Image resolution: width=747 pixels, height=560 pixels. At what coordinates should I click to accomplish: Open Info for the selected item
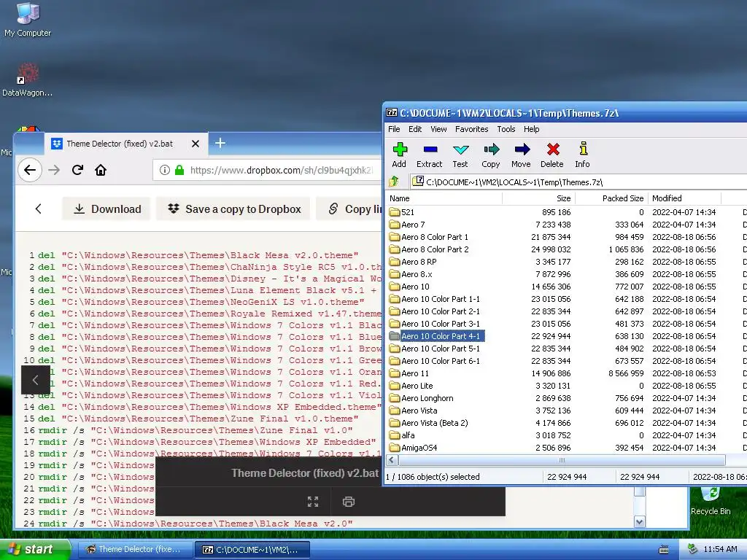[582, 155]
